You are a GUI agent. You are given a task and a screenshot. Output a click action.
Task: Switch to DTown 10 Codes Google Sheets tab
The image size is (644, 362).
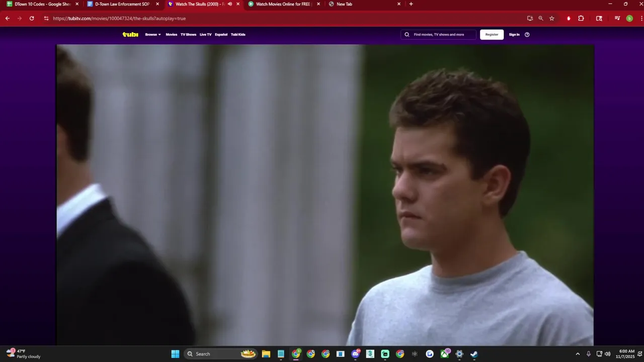(41, 4)
